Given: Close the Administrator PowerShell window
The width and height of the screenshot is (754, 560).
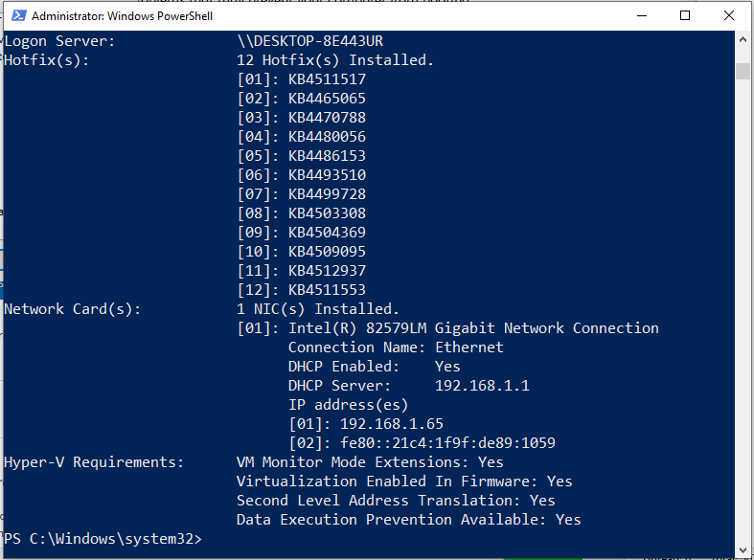Looking at the screenshot, I should coord(729,15).
